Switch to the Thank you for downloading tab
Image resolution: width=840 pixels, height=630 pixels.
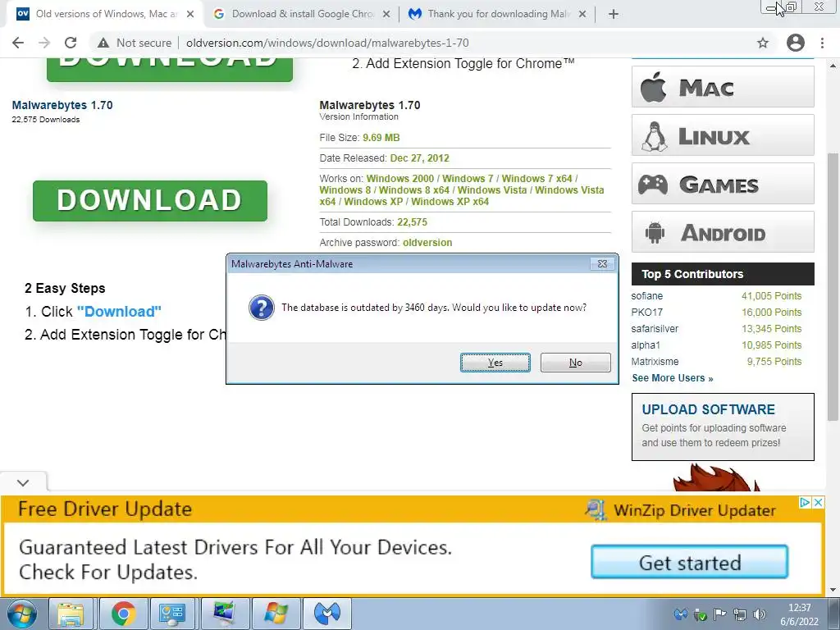point(498,14)
